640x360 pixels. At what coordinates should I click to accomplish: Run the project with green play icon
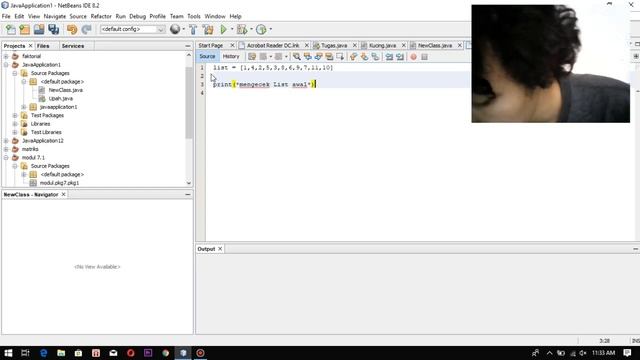click(x=223, y=29)
